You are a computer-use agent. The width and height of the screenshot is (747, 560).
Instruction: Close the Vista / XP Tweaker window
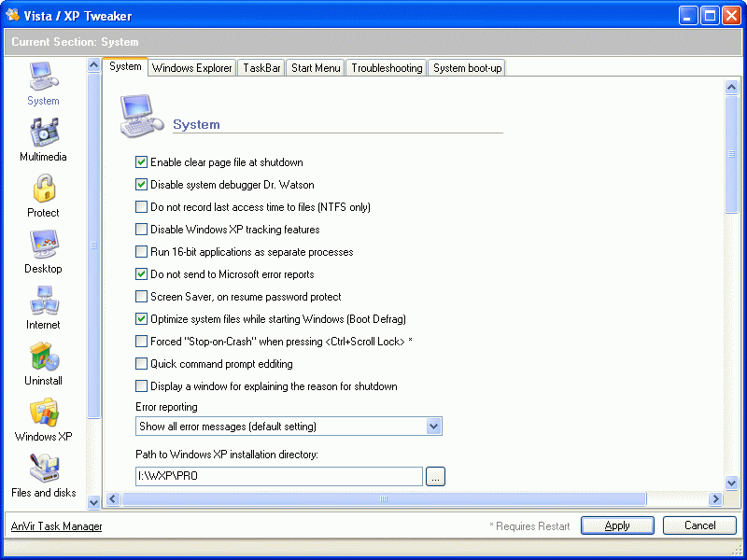[731, 16]
